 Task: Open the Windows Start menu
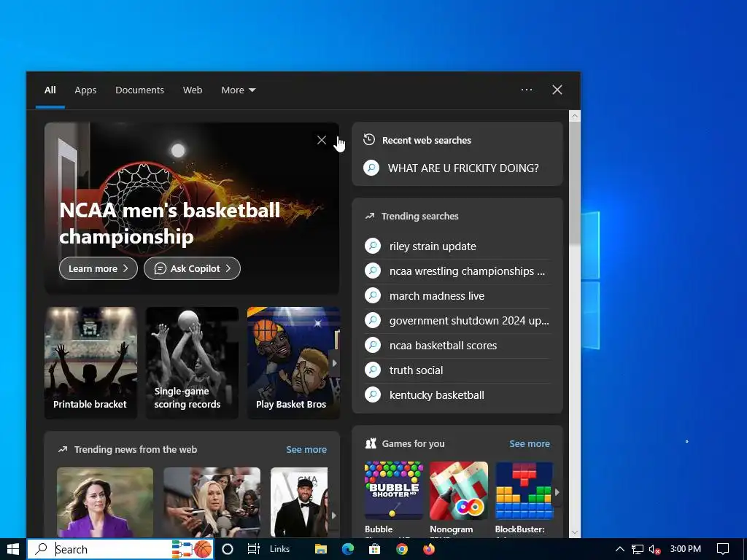13,549
